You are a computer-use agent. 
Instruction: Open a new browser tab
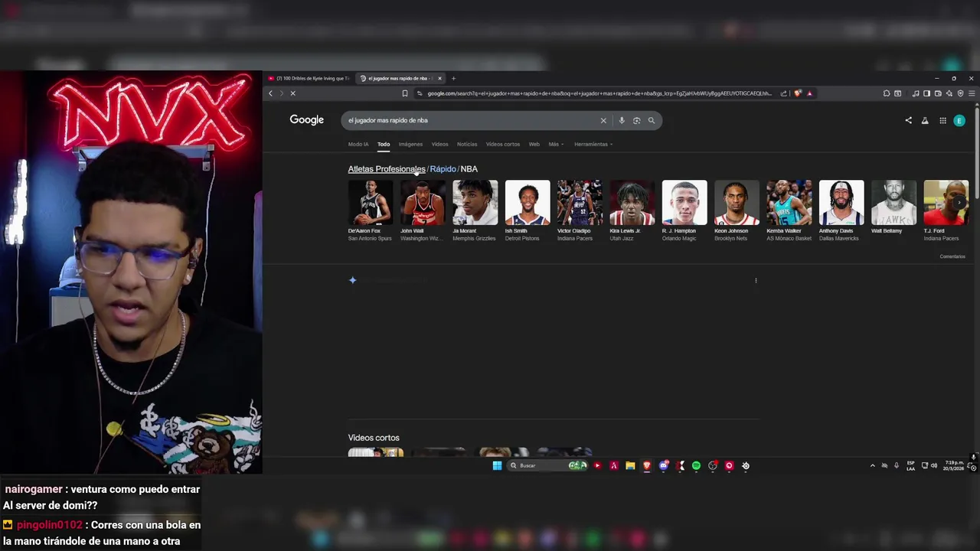click(x=453, y=78)
